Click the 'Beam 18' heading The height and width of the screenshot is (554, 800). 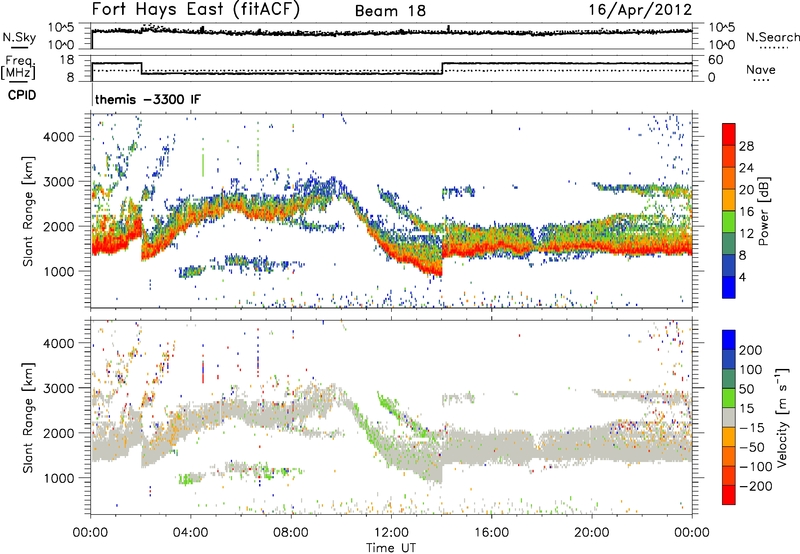coord(390,11)
